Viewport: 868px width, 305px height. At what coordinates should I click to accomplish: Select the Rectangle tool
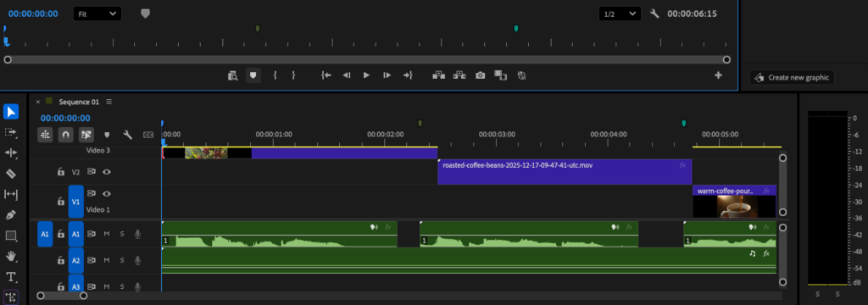click(x=11, y=236)
